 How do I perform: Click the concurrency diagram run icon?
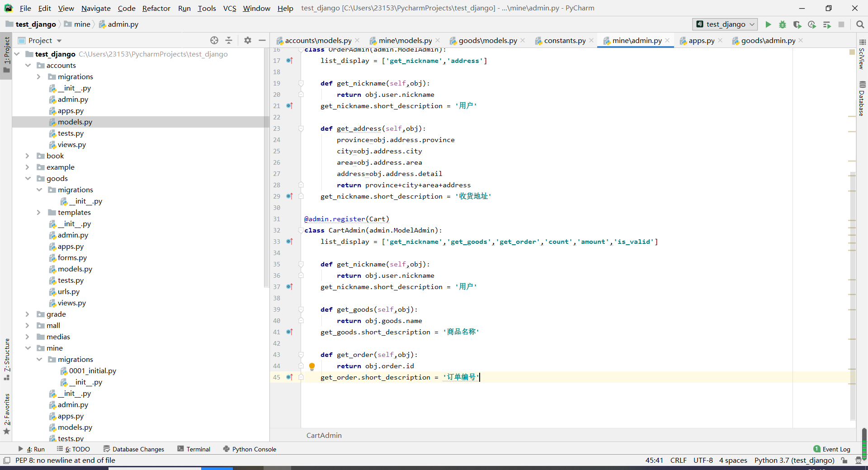pyautogui.click(x=827, y=24)
